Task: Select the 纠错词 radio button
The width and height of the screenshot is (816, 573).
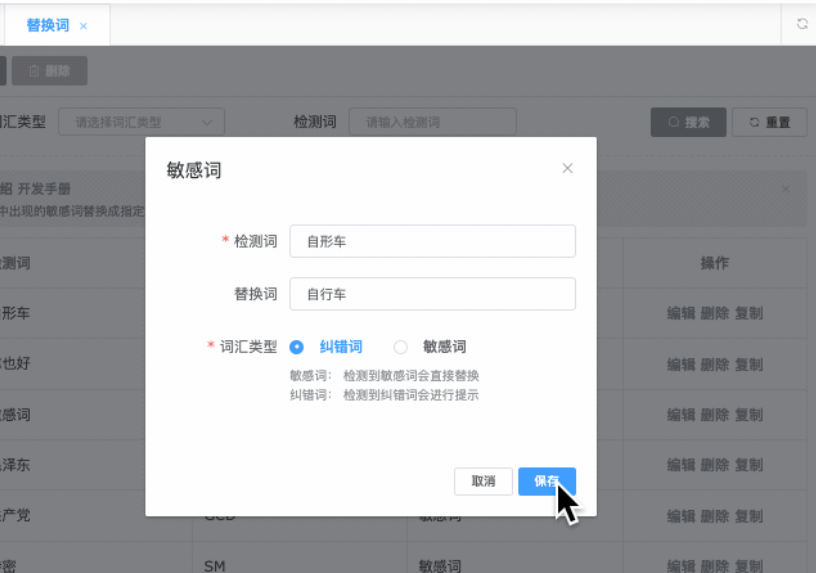Action: tap(297, 347)
